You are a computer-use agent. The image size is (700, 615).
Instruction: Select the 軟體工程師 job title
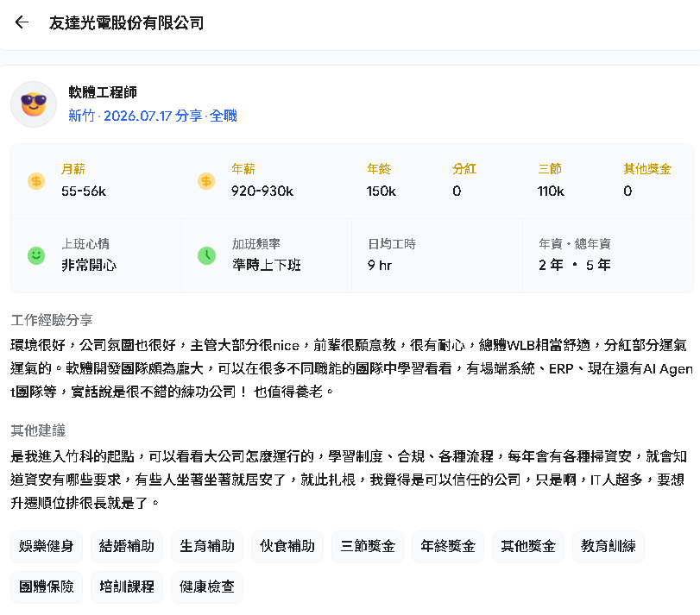pos(103,92)
